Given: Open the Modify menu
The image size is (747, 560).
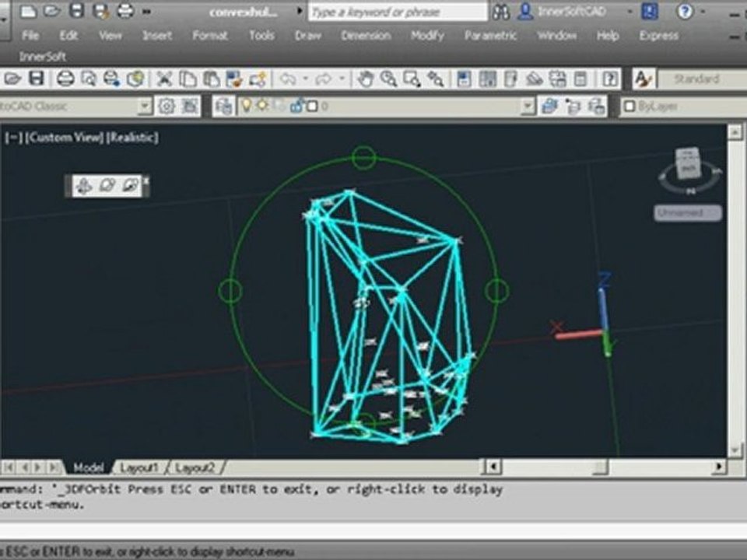Looking at the screenshot, I should point(427,36).
